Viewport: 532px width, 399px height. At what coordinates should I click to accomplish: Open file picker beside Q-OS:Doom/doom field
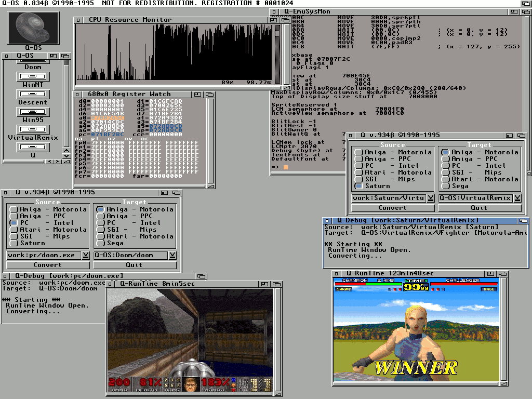(172, 256)
